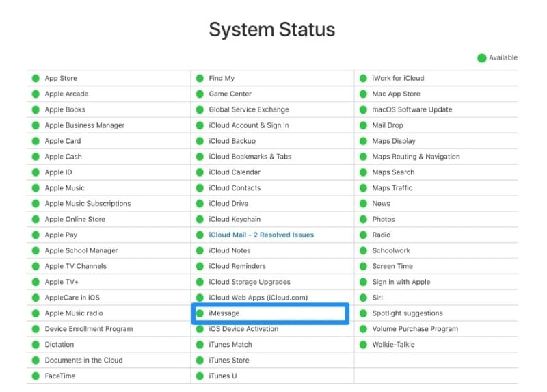
Task: Click the status dot beside Maps Traffic
Action: pos(363,188)
